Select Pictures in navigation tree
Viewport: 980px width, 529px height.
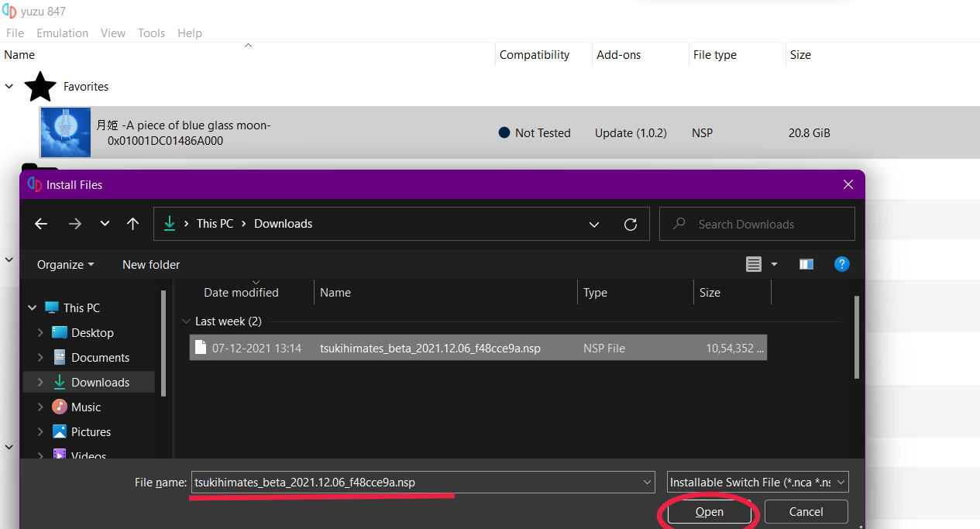click(91, 432)
